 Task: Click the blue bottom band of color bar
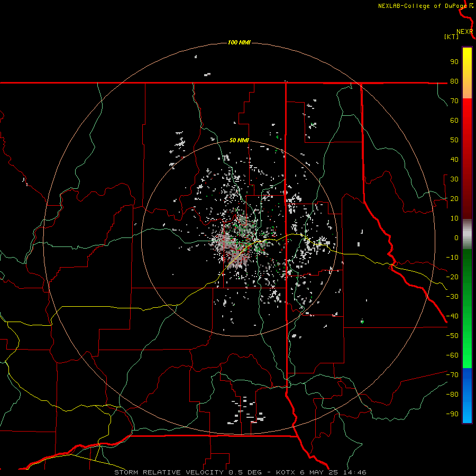click(x=467, y=396)
